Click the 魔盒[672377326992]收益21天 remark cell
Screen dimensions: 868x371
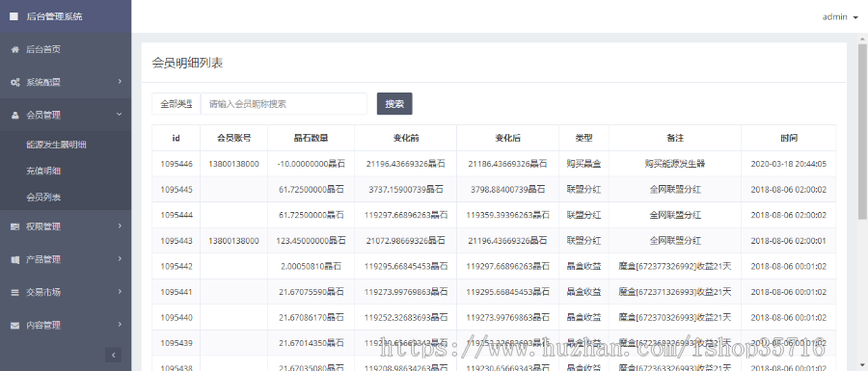[x=675, y=266]
